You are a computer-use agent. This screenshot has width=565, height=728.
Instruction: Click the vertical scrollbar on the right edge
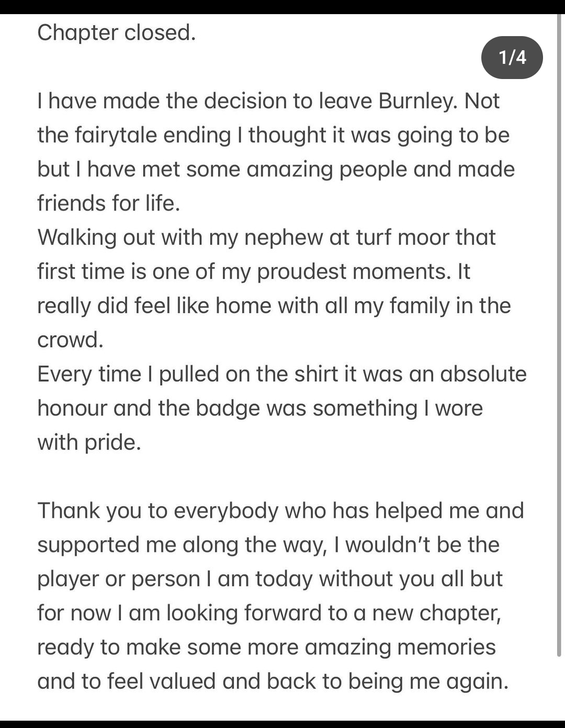pyautogui.click(x=559, y=335)
